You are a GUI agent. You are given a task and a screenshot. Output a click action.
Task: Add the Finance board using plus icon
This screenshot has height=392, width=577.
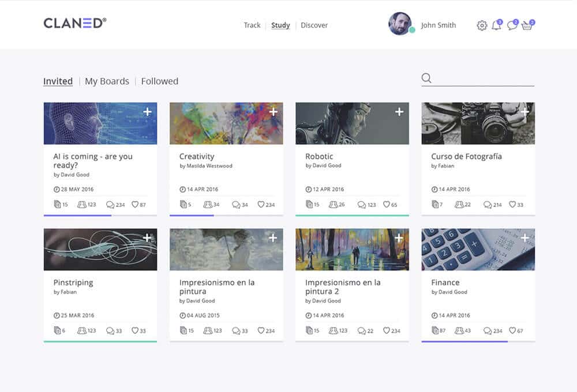[525, 238]
